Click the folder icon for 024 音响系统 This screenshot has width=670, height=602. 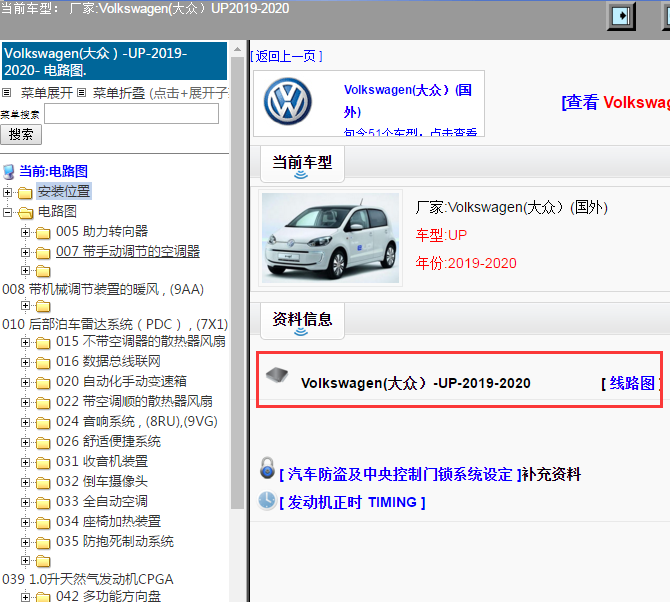pyautogui.click(x=43, y=423)
